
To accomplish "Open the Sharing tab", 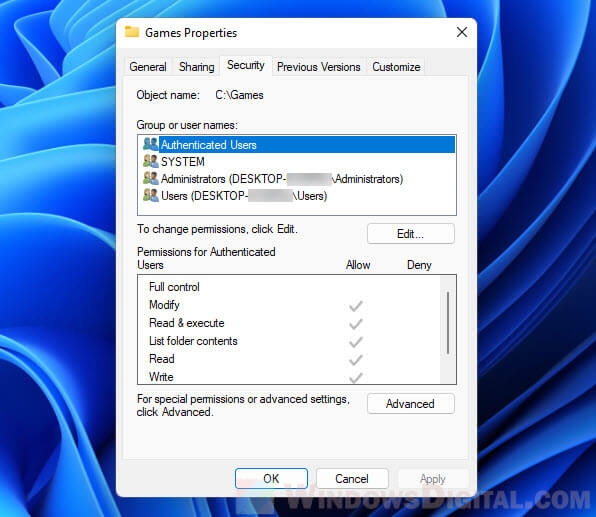I will pyautogui.click(x=197, y=67).
